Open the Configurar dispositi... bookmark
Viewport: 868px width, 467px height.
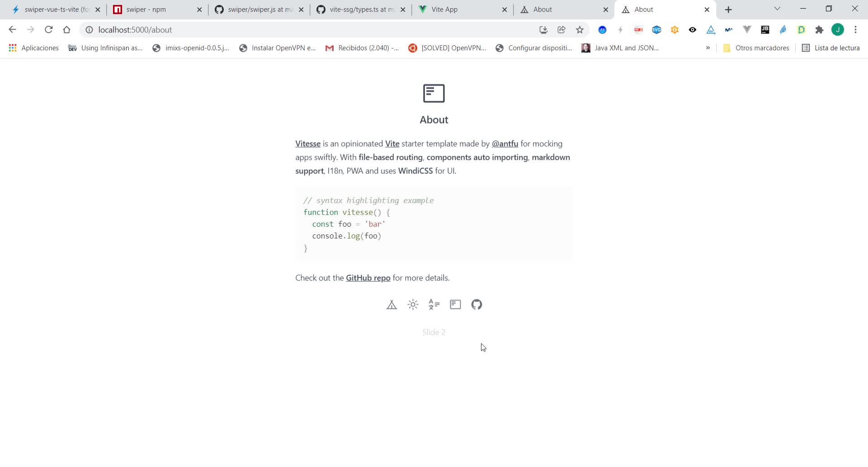534,48
